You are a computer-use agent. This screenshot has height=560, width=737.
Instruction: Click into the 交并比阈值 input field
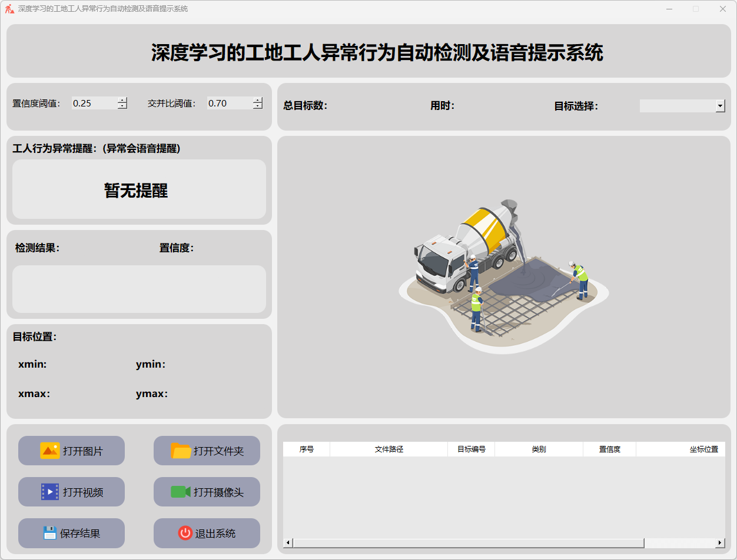point(229,104)
